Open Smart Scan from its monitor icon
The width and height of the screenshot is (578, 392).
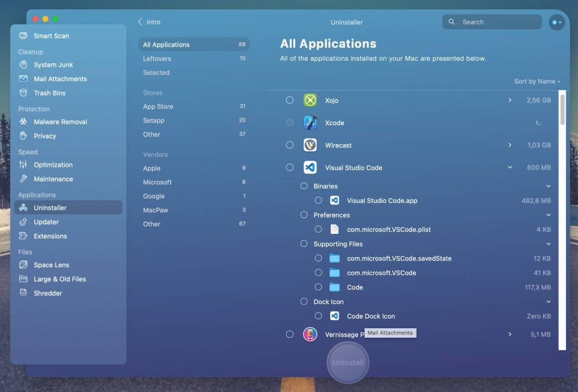23,36
